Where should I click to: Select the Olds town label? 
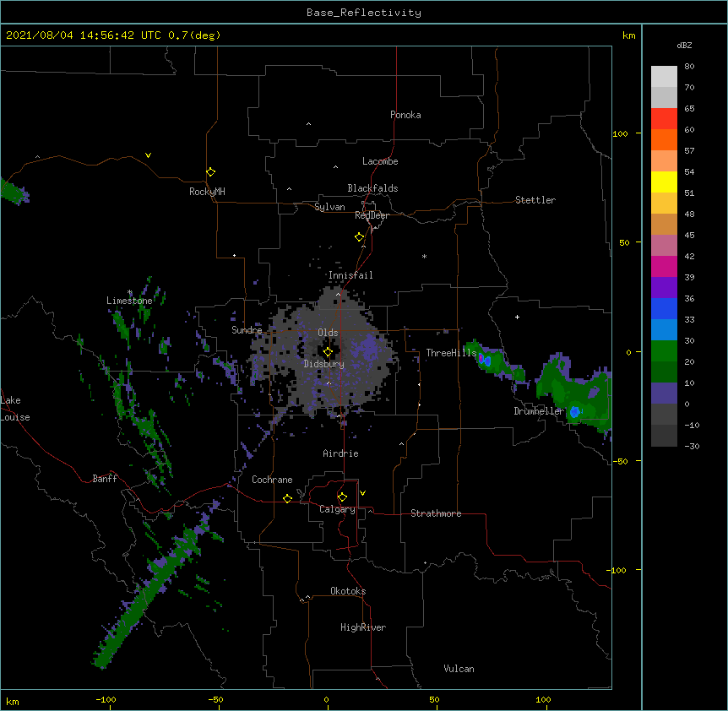click(328, 333)
